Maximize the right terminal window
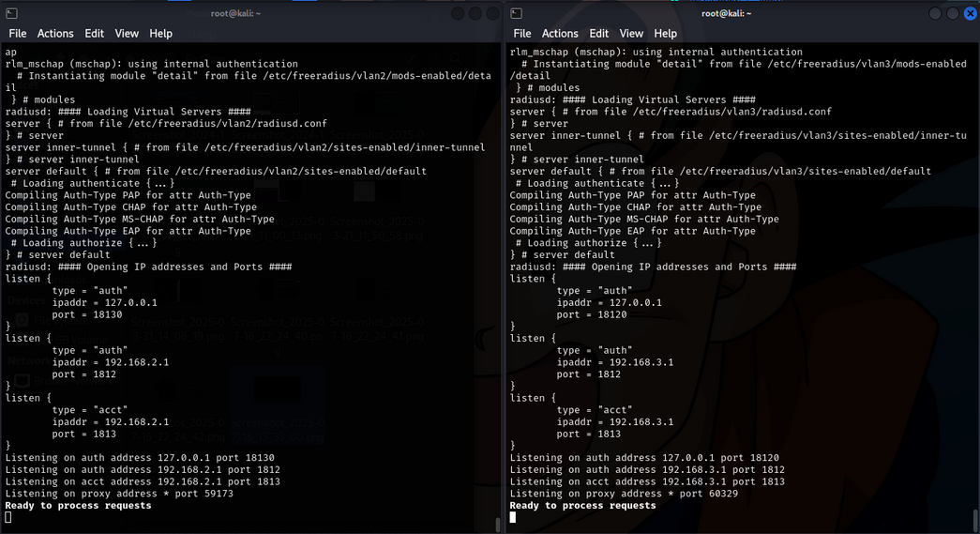This screenshot has width=980, height=534. coord(953,13)
